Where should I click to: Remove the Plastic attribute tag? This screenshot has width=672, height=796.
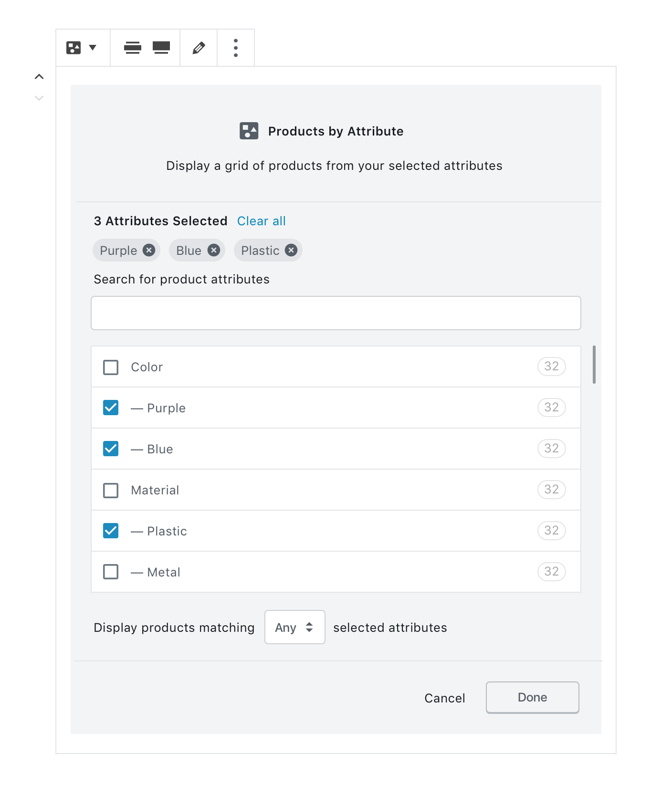click(x=291, y=250)
